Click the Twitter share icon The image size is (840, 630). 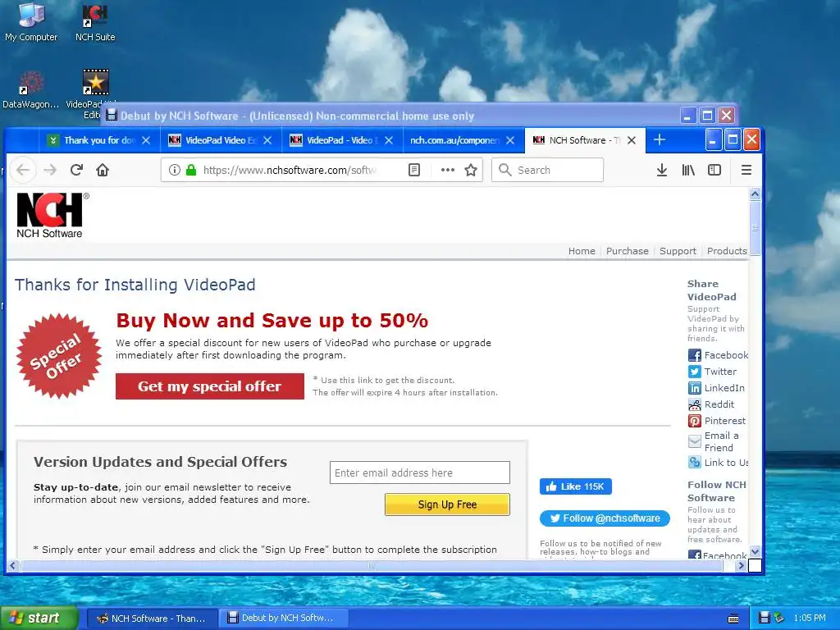(694, 372)
